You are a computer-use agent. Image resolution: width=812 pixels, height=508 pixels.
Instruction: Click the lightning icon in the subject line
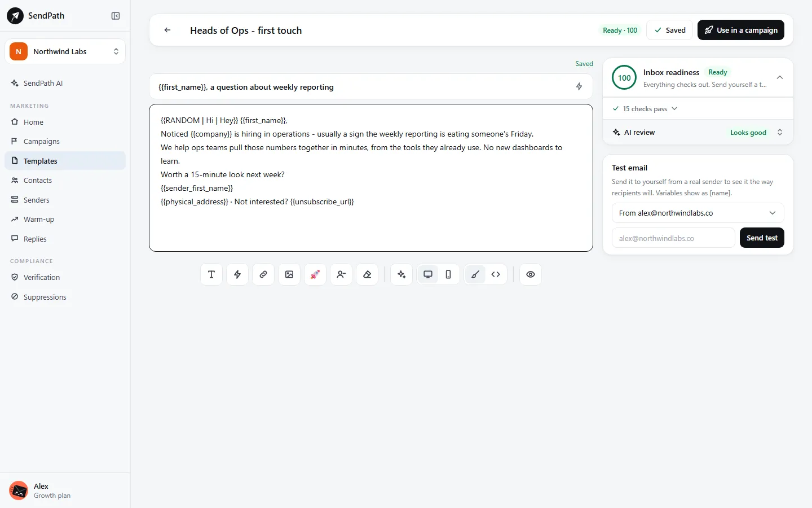(579, 87)
